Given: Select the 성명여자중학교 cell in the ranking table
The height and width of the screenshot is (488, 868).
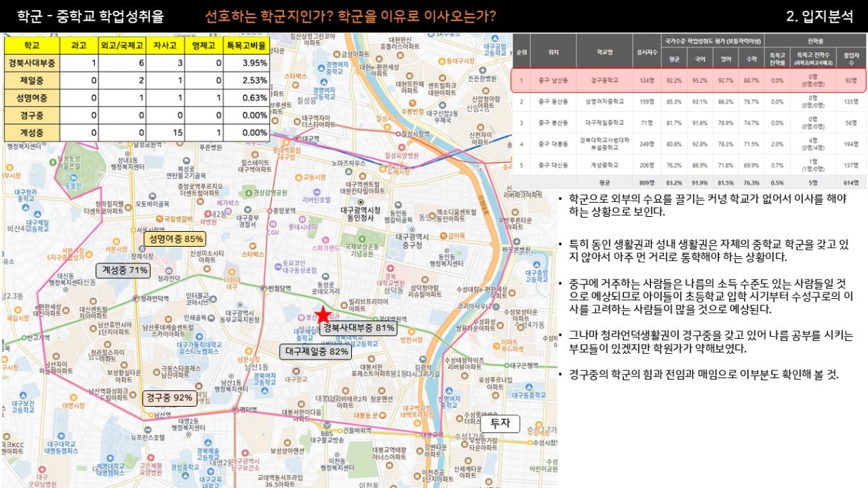Looking at the screenshot, I should 605,101.
